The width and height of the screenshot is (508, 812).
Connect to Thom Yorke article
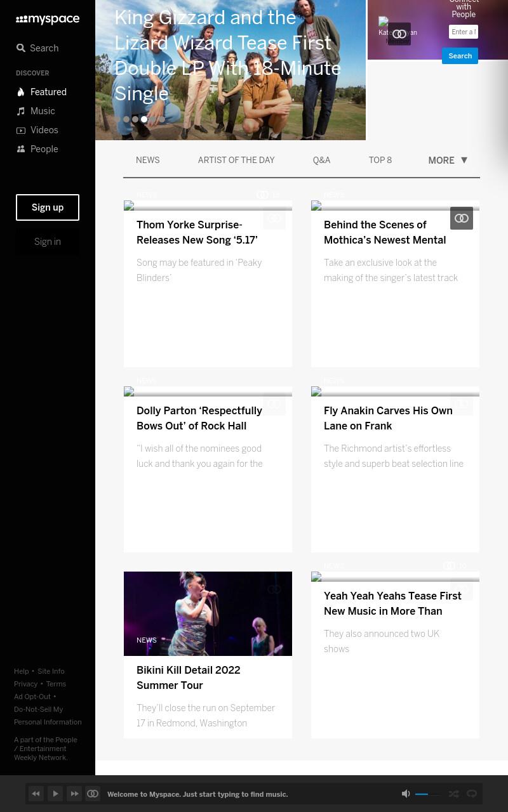[x=274, y=218]
